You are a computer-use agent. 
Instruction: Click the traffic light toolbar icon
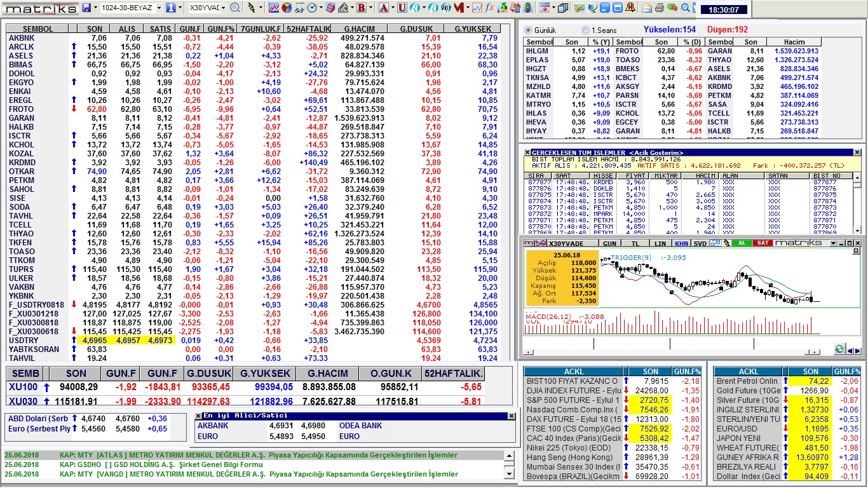pos(527,8)
